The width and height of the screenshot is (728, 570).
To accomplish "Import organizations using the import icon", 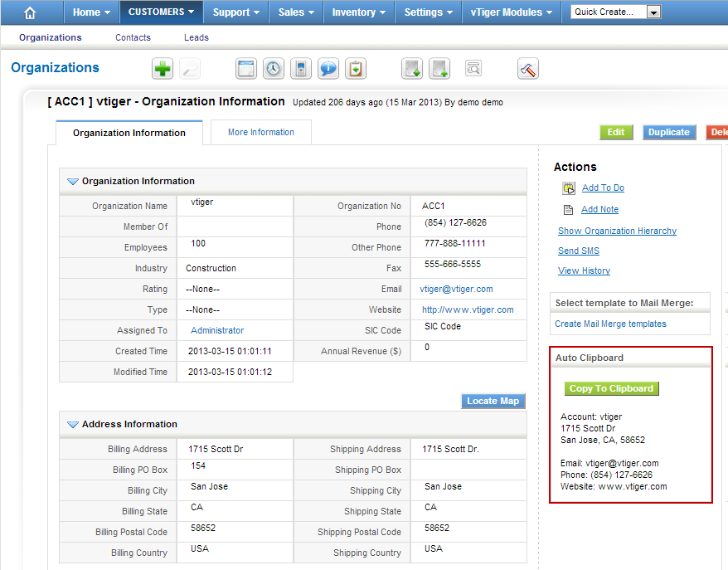I will coord(412,69).
